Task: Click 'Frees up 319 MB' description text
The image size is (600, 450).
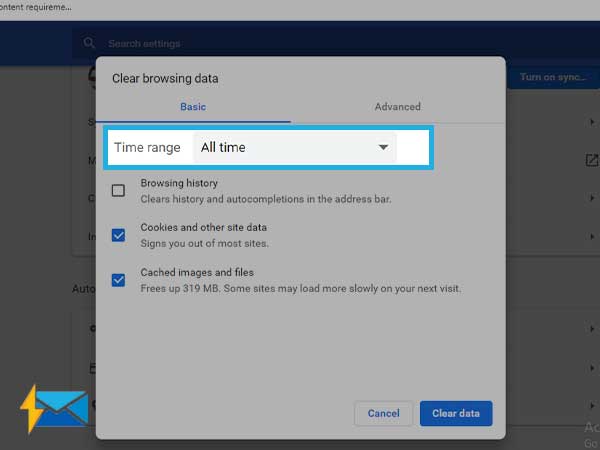Action: click(x=300, y=289)
